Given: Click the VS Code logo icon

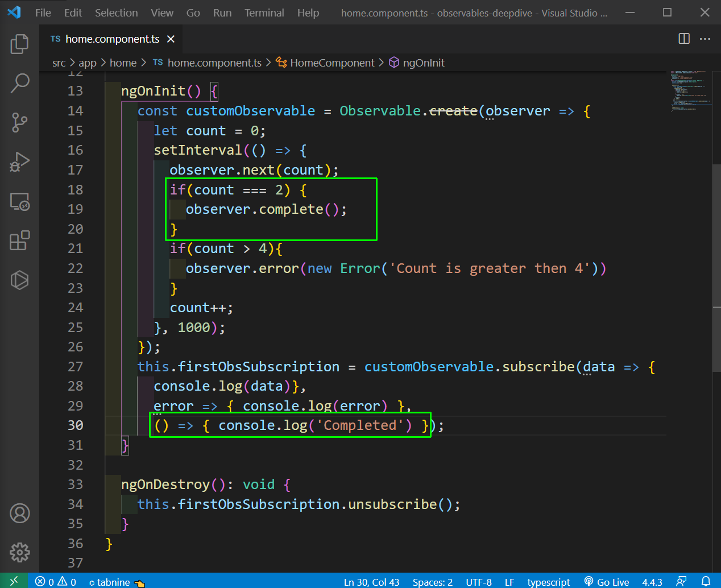Looking at the screenshot, I should point(14,13).
